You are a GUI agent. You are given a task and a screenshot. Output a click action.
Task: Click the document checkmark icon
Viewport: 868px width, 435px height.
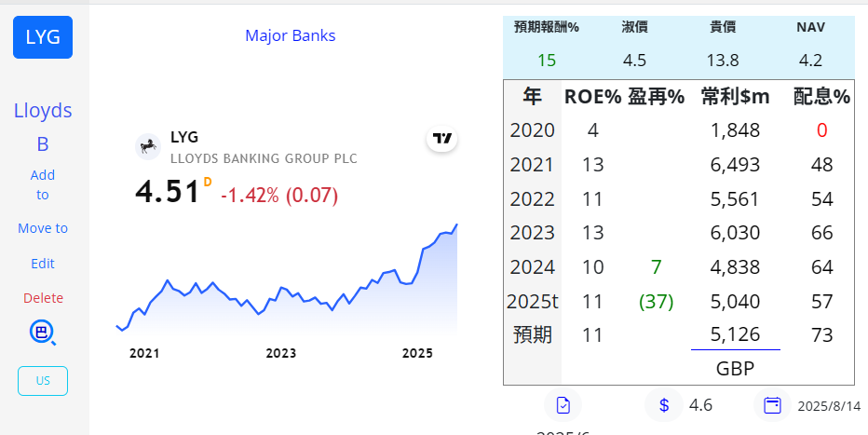[x=563, y=406]
